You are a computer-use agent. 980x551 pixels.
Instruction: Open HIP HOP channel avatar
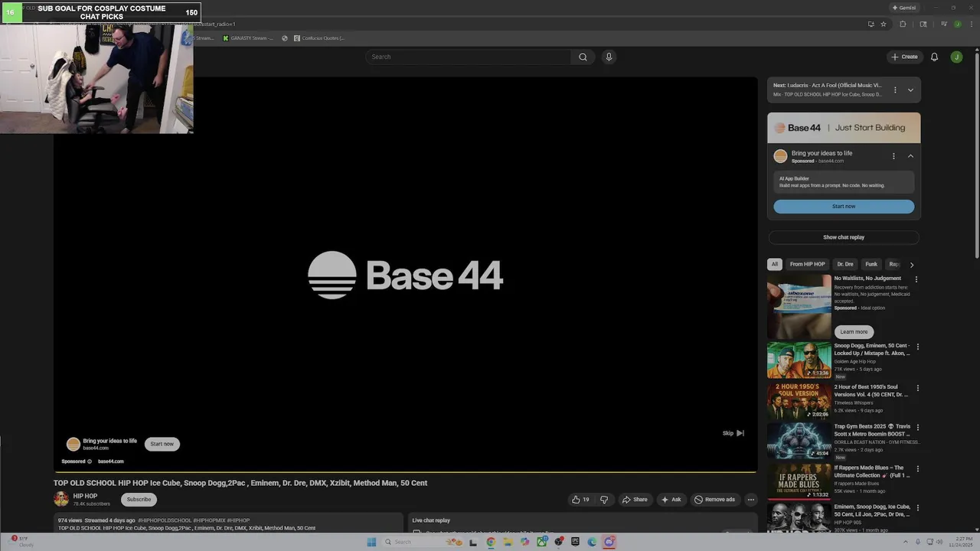61,499
